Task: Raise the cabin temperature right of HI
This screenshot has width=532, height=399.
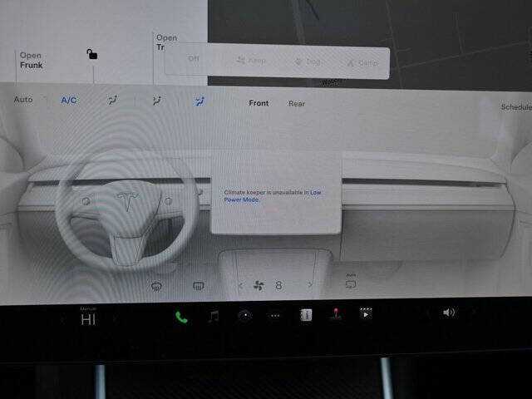Action: (x=116, y=319)
